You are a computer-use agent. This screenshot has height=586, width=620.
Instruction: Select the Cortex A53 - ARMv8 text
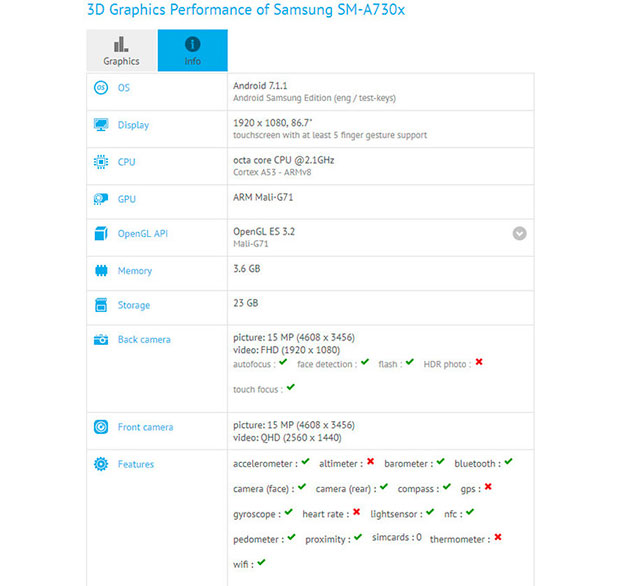[x=272, y=172]
